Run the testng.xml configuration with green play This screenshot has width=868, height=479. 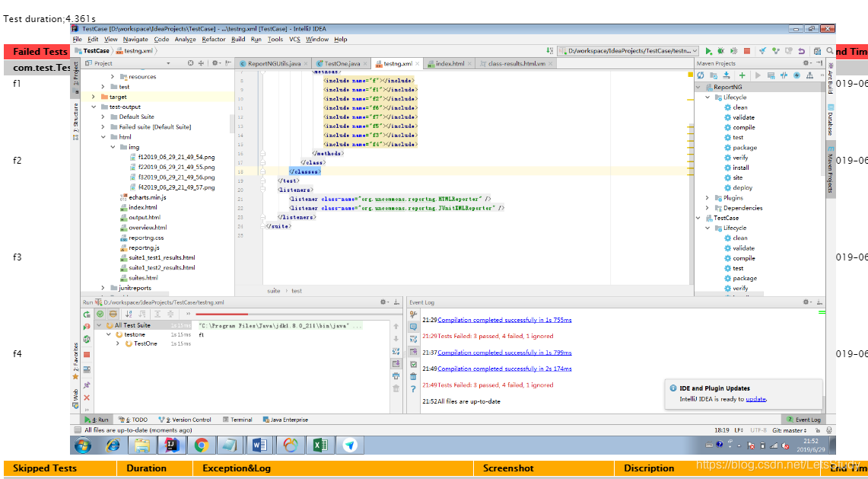(x=708, y=51)
